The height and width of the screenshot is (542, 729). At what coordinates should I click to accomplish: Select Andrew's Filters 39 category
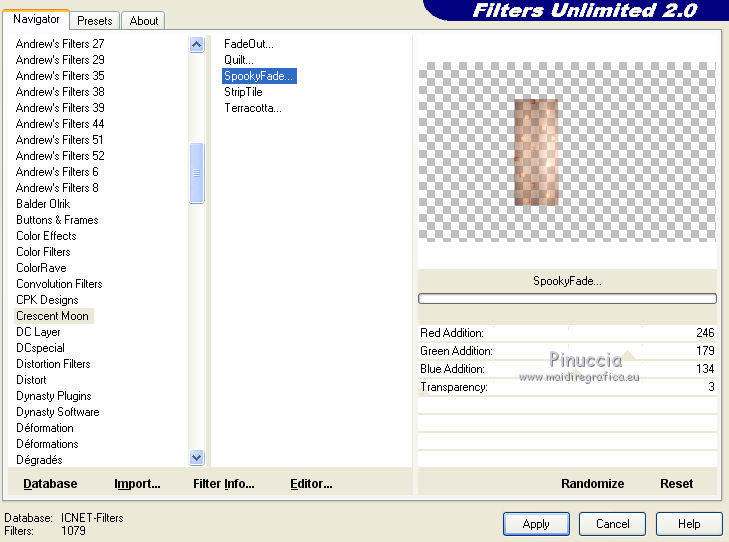tap(60, 108)
